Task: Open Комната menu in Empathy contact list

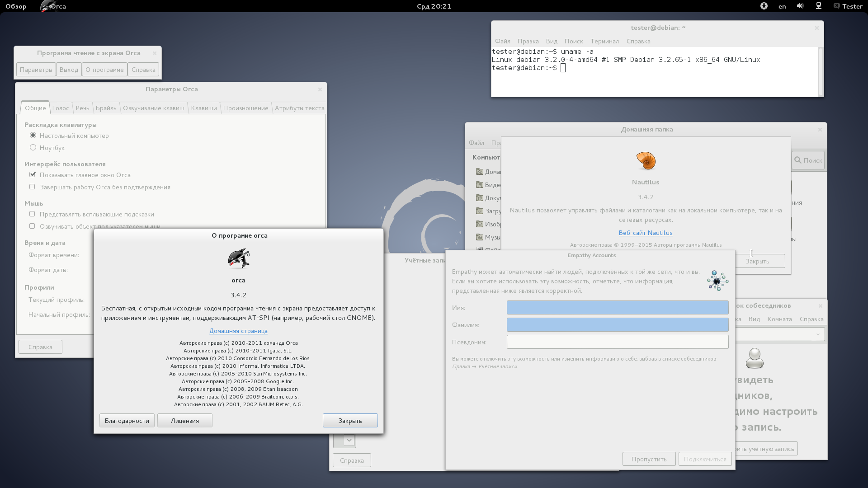Action: click(779, 319)
